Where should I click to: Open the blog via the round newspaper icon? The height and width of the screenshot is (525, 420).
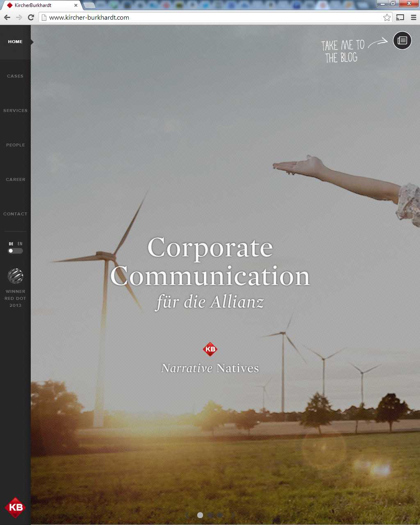click(x=402, y=41)
